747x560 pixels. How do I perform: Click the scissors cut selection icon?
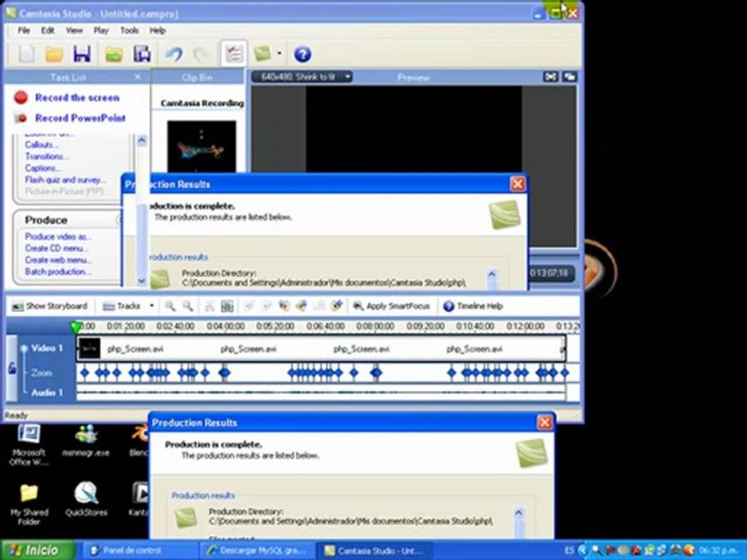[209, 306]
